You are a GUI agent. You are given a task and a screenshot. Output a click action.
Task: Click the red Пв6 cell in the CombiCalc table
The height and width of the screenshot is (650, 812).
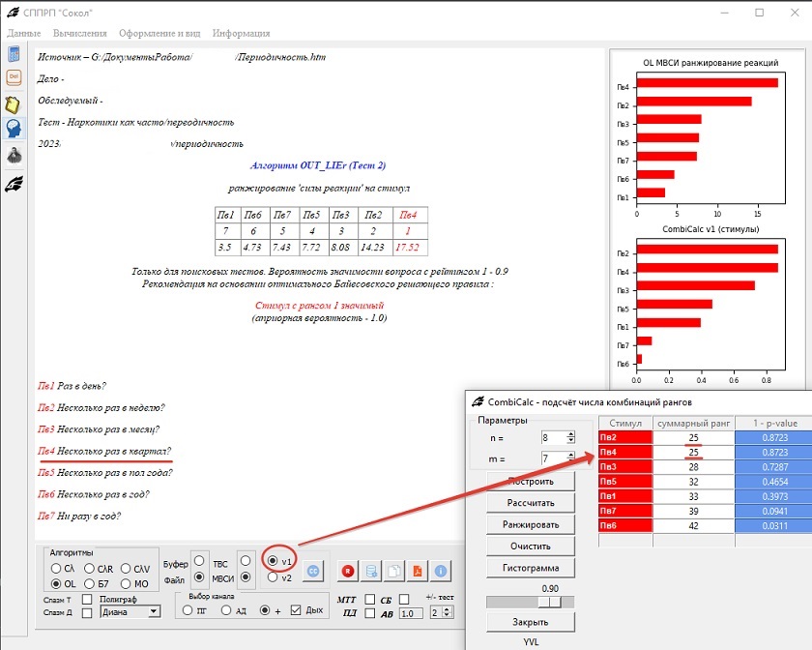pos(625,525)
